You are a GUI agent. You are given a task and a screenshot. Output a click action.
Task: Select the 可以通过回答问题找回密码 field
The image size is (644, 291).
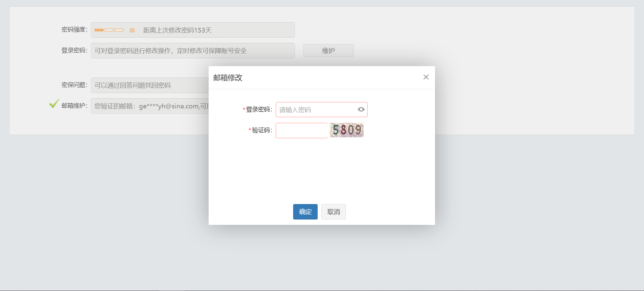pos(150,85)
